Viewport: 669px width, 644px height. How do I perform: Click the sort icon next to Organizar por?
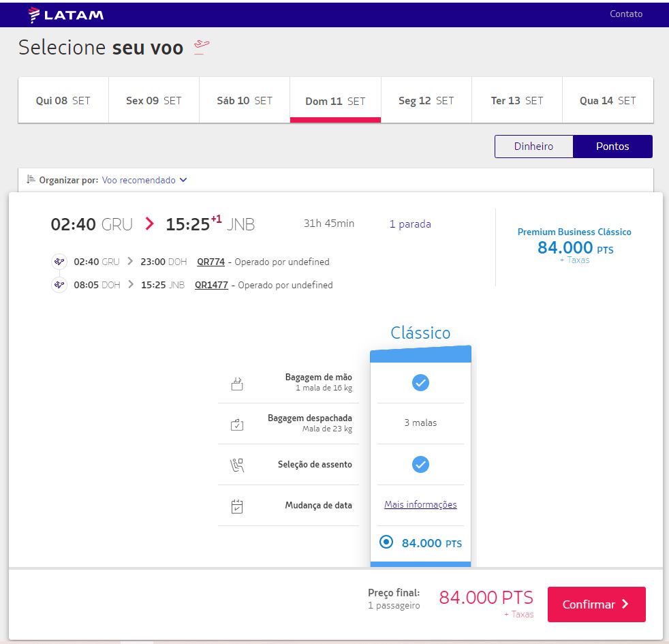[x=31, y=179]
